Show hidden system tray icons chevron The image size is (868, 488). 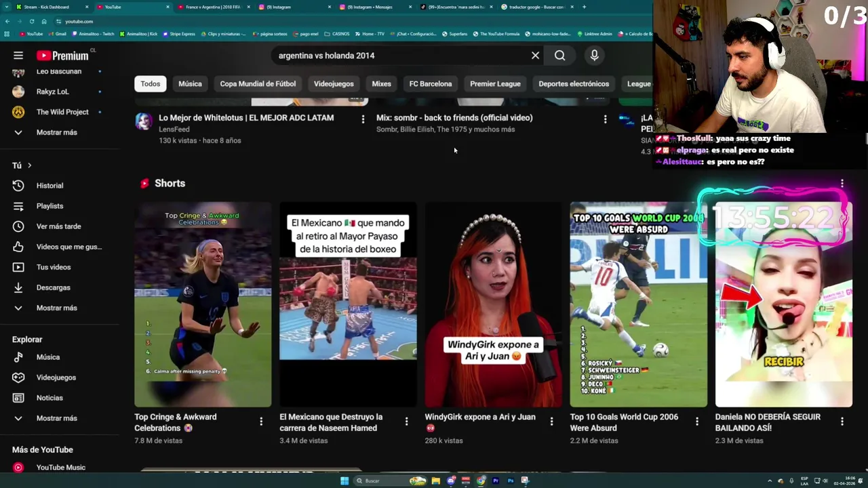(769, 481)
